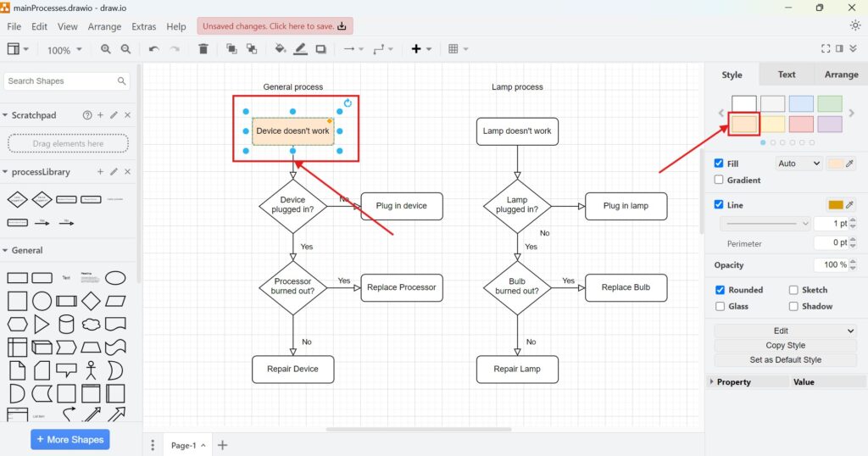
Task: Click the Zoom In magnifier icon
Action: click(106, 49)
